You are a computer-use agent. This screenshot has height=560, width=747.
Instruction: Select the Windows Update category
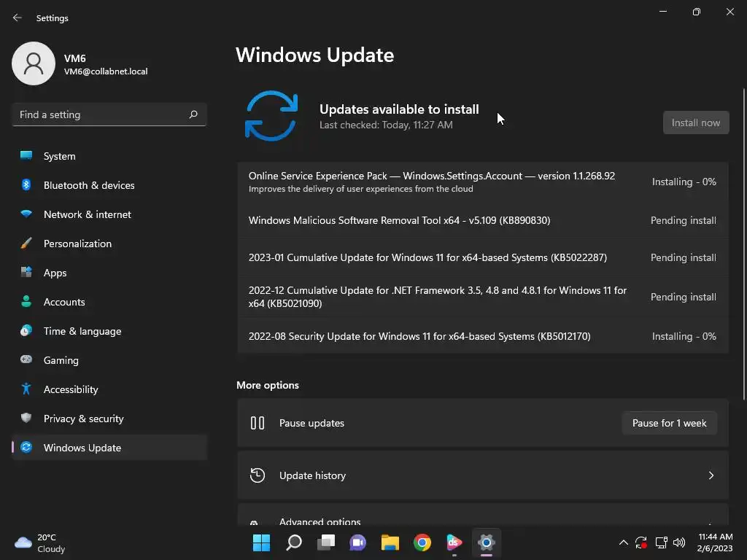coord(109,448)
